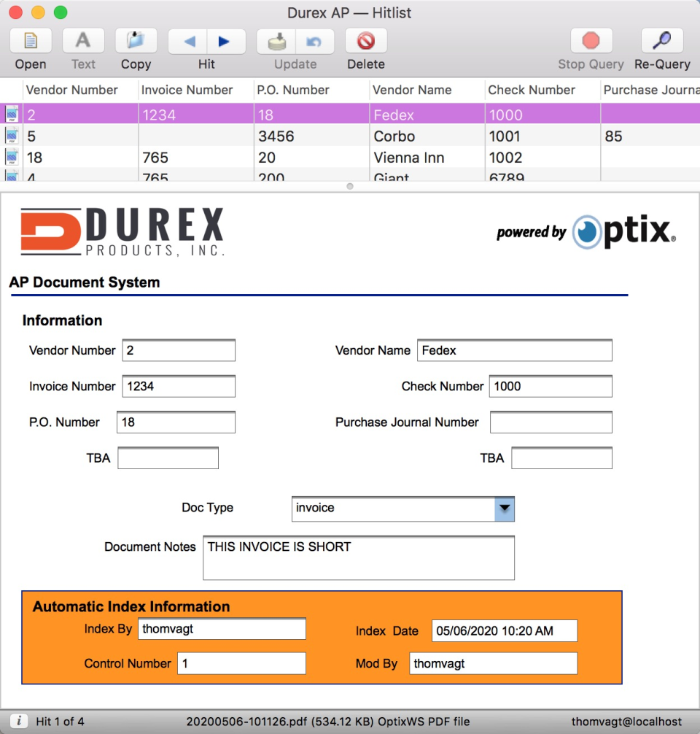Click the Invoice Number input showing 1234
This screenshot has width=700, height=734.
[x=178, y=386]
